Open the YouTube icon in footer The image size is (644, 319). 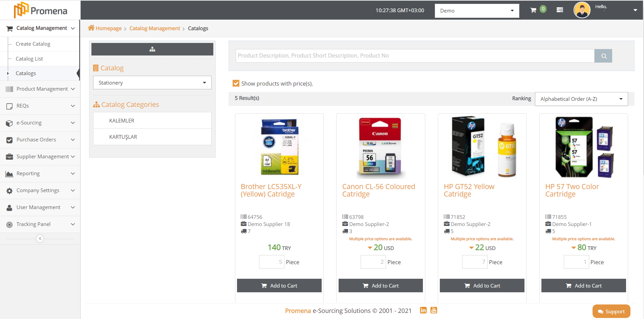pyautogui.click(x=434, y=310)
